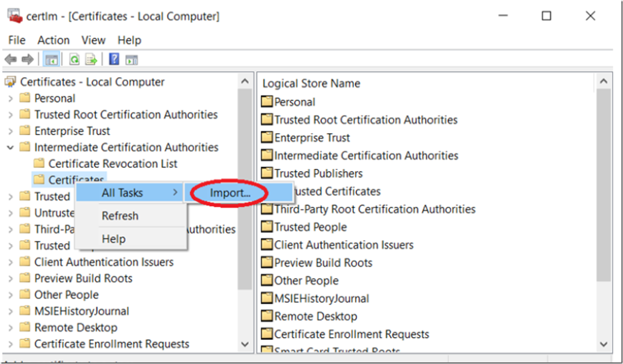Expand Certificate Enrollment Requests tree node

tap(11, 344)
